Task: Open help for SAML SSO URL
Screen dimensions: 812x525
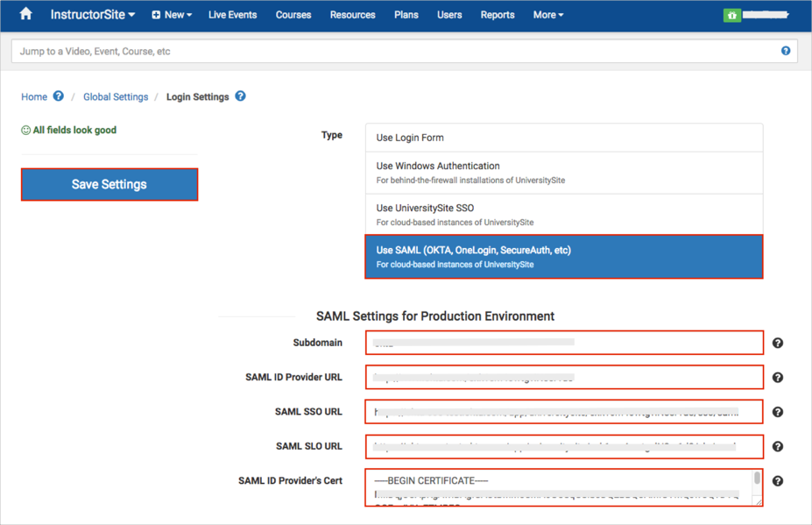Action: tap(777, 412)
